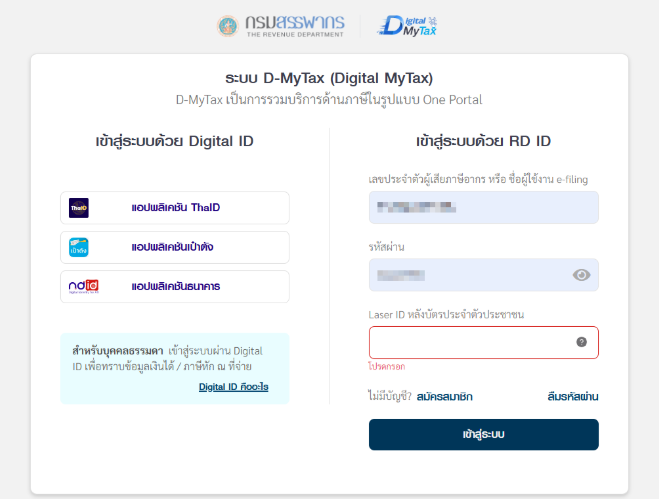This screenshot has height=501, width=659.
Task: Click the รหัสผ่าน field label
Action: [386, 247]
